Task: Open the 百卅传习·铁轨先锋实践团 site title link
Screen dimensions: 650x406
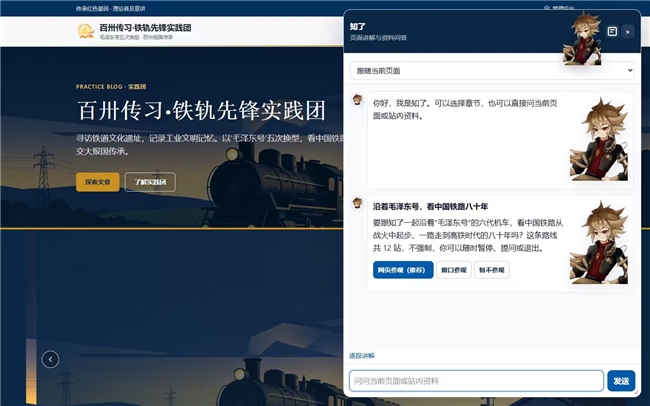Action: 145,28
